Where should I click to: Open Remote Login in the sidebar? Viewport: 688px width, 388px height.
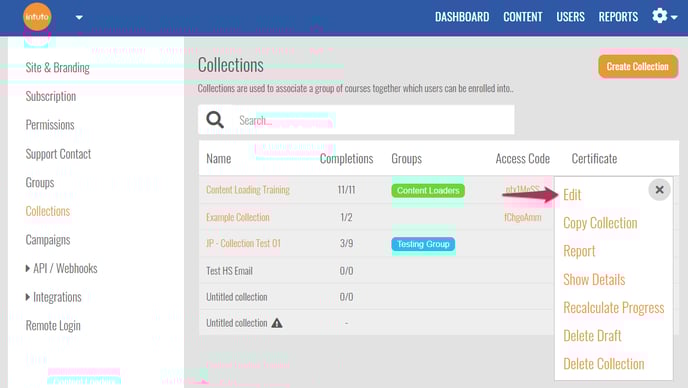tap(53, 326)
